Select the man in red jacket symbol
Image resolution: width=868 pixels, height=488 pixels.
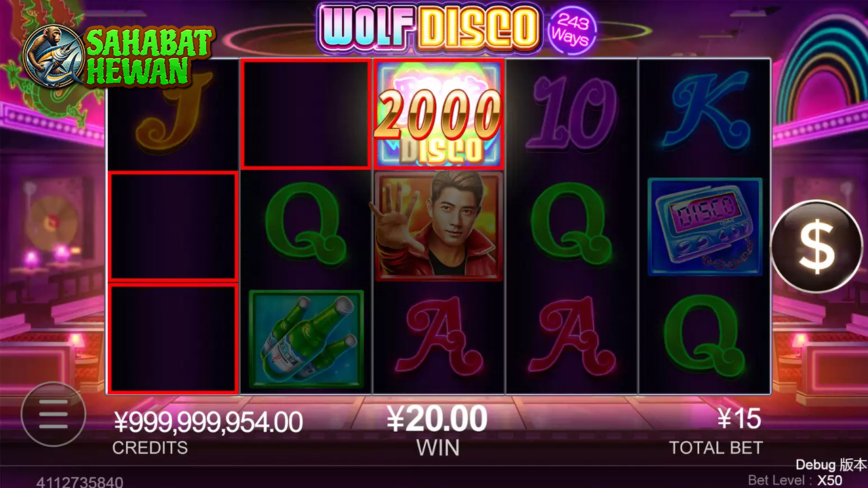click(438, 226)
